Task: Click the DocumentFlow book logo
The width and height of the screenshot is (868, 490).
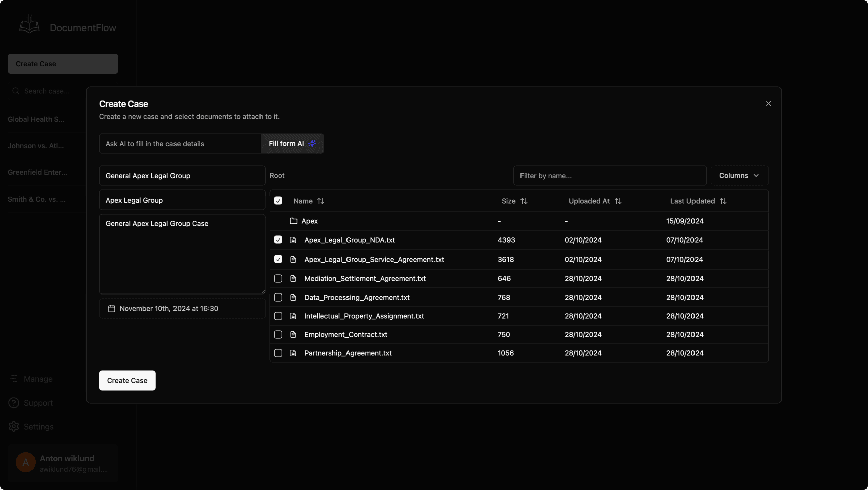Action: coord(29,24)
